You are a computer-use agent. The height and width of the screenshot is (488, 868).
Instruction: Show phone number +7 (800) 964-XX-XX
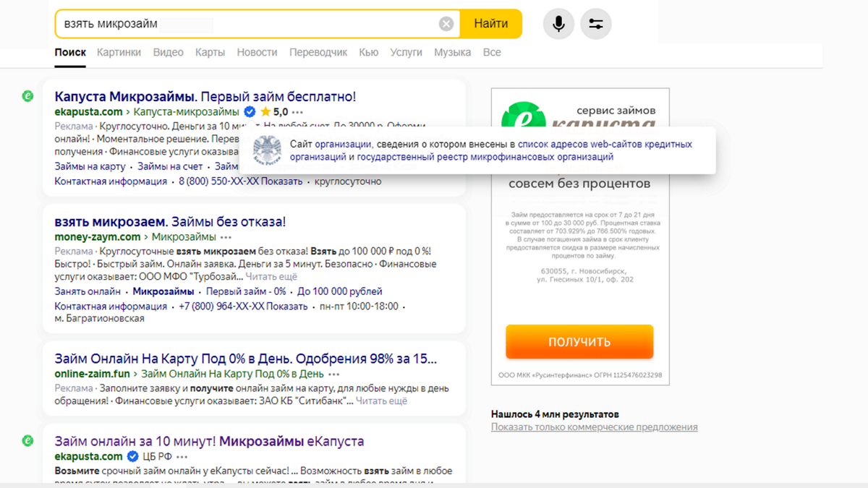pyautogui.click(x=243, y=307)
